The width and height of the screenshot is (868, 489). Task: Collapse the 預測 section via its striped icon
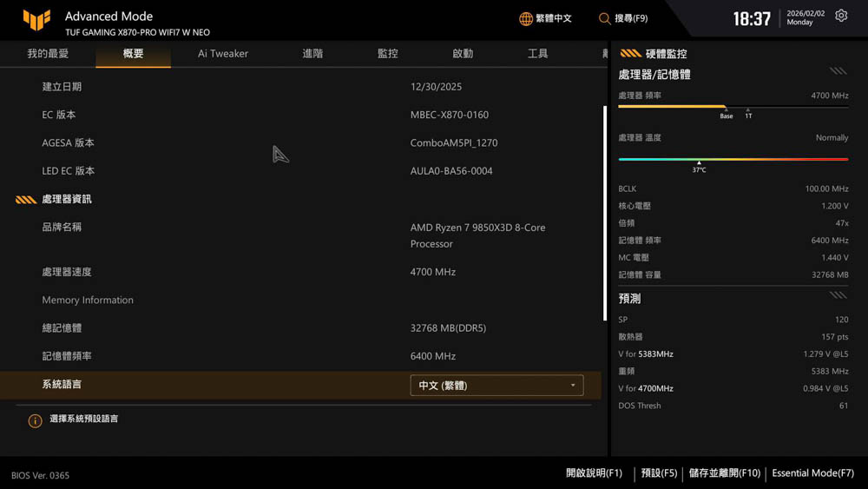[838, 296]
